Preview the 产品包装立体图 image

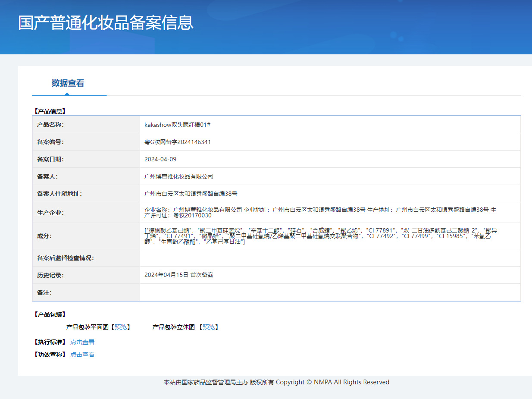[x=209, y=327]
